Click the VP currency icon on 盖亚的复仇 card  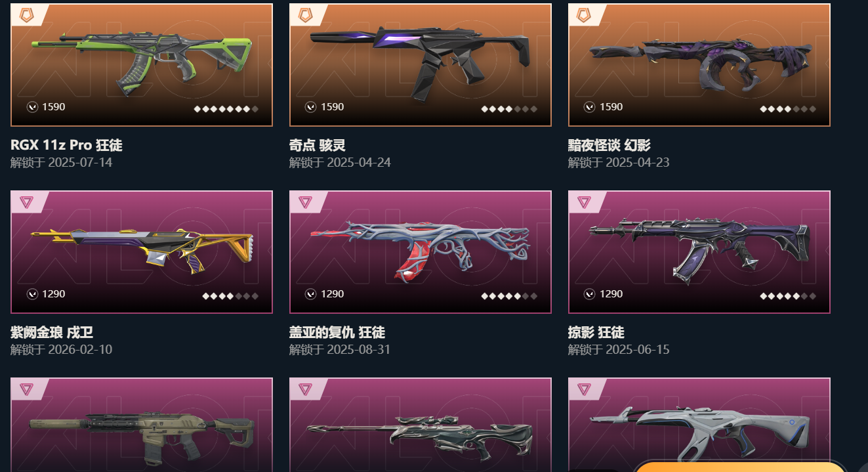(311, 294)
